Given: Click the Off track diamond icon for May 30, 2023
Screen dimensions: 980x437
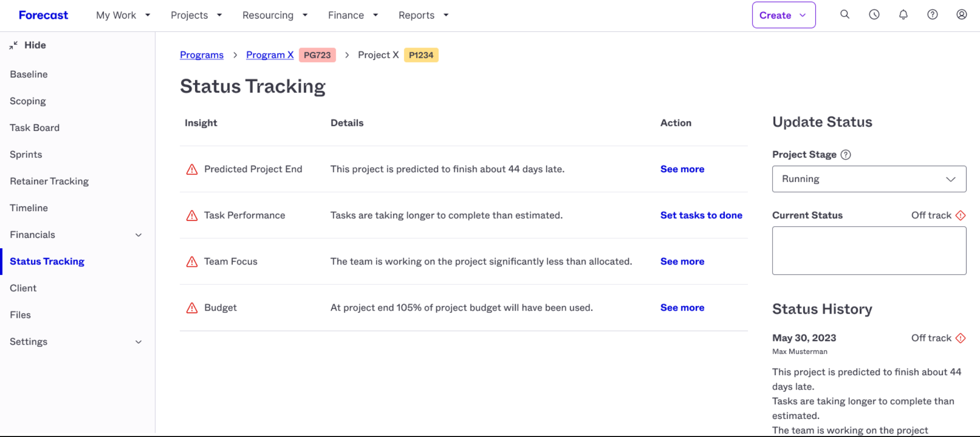Looking at the screenshot, I should click(960, 338).
